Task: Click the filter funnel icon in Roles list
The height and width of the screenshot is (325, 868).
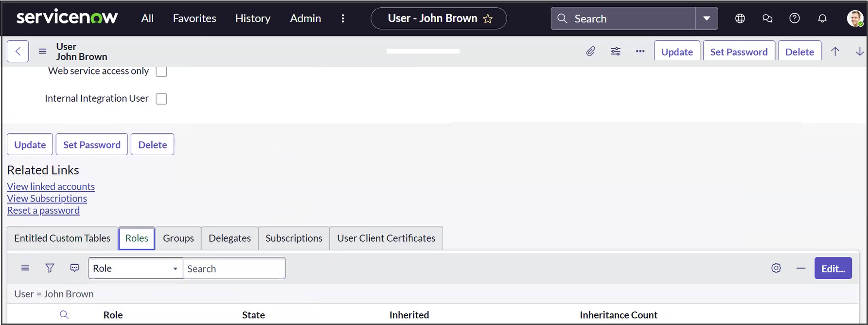Action: [x=50, y=268]
